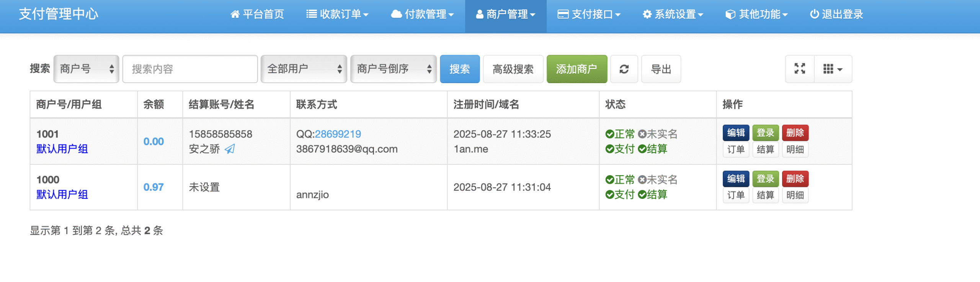Screen dimensions: 980x282
Task: Open the 商户号倒序 sort dropdown
Action: tap(393, 69)
